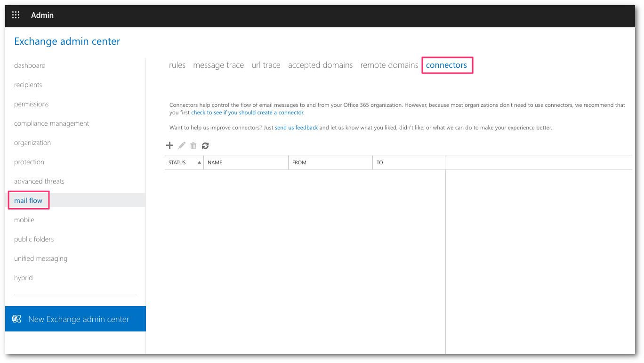Image resolution: width=644 pixels, height=363 pixels.
Task: Open the message trace tab
Action: pyautogui.click(x=218, y=65)
